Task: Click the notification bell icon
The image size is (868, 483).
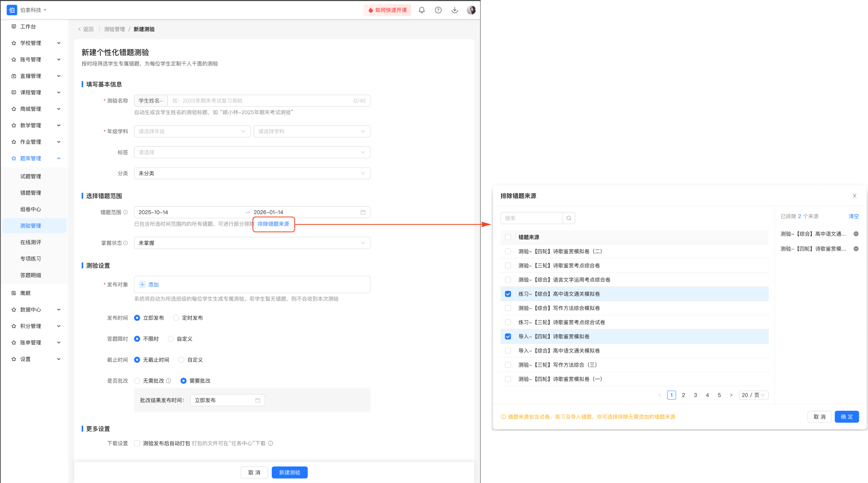Action: click(422, 10)
